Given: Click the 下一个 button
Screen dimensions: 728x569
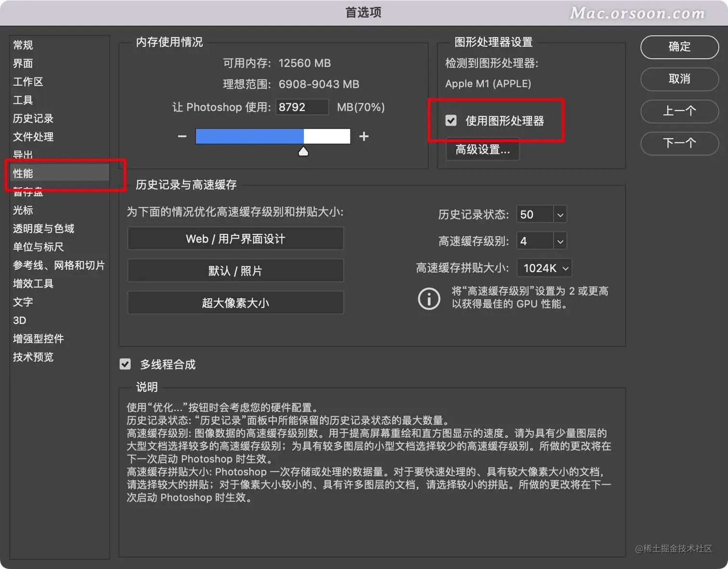Looking at the screenshot, I should (679, 143).
